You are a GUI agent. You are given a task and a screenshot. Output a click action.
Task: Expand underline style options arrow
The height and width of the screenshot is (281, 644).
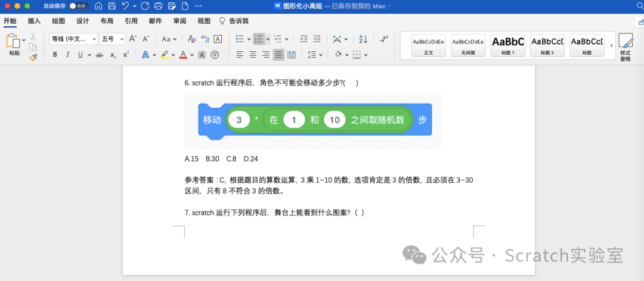(x=89, y=55)
